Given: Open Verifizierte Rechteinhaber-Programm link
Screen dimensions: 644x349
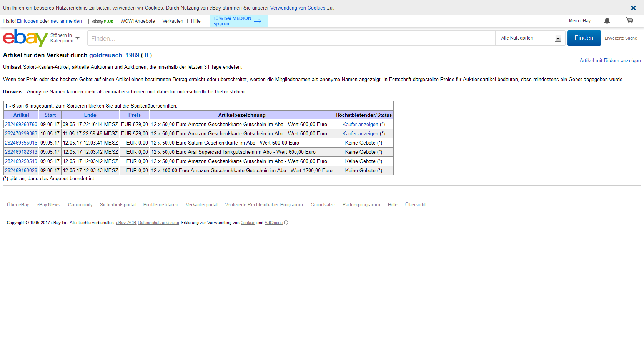Looking at the screenshot, I should pos(264,205).
